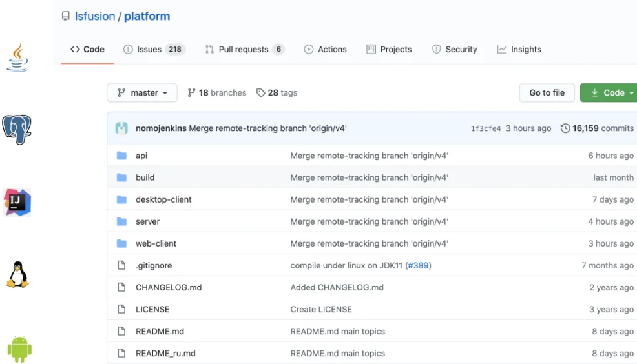The image size is (637, 364).
Task: Open the Pull requests tab
Action: (x=245, y=50)
